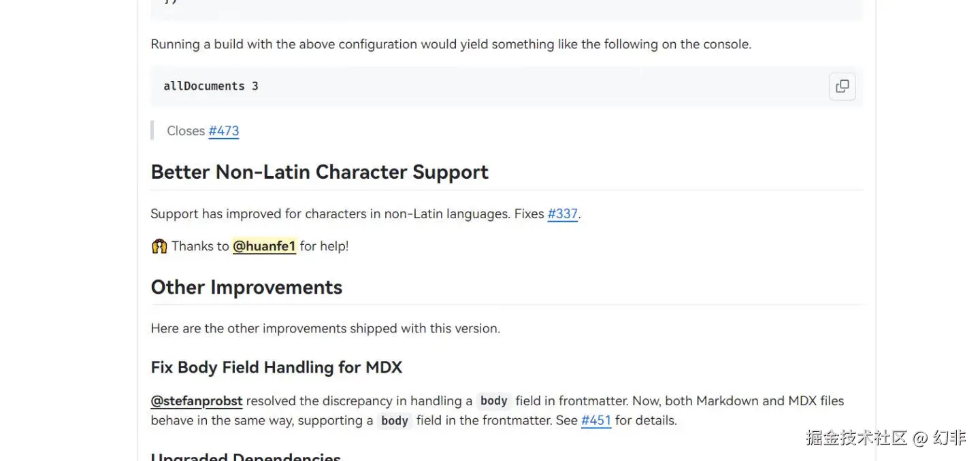Viewport: 980px width, 461px height.
Task: Click the "Closes" blockquote text
Action: click(x=186, y=131)
